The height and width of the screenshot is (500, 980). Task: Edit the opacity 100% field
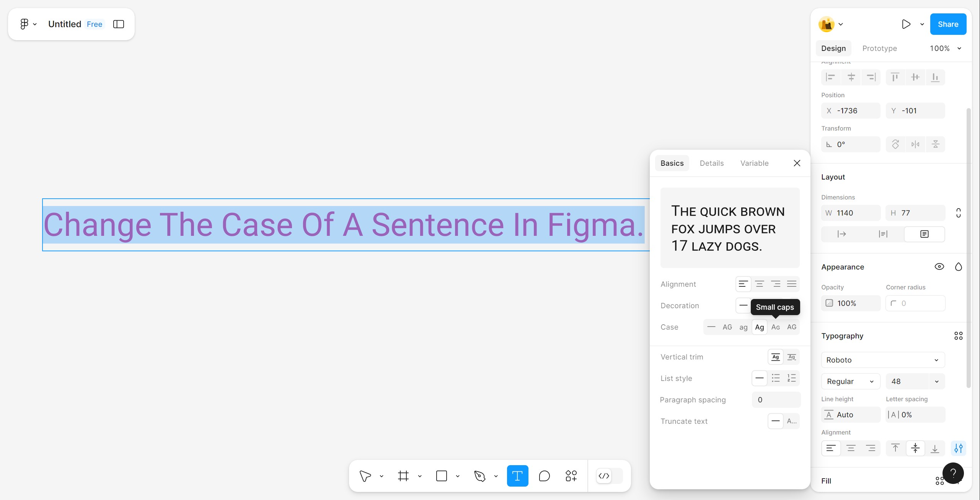tap(851, 303)
